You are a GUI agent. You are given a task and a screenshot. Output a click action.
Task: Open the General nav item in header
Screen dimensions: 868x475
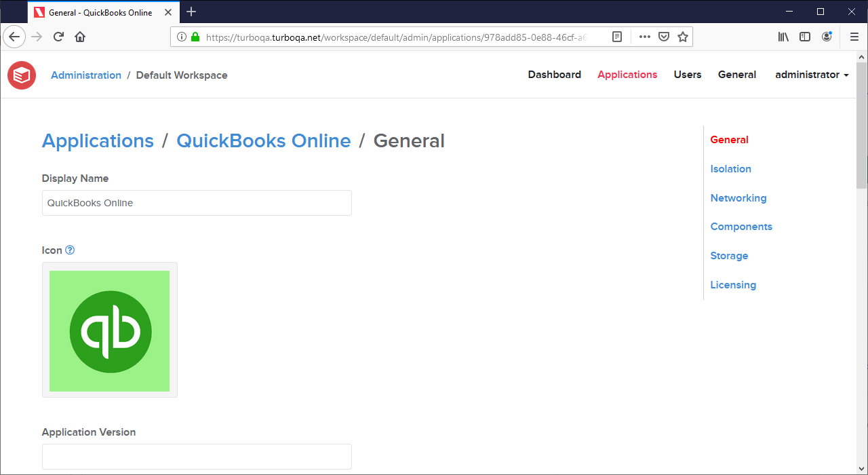click(737, 75)
